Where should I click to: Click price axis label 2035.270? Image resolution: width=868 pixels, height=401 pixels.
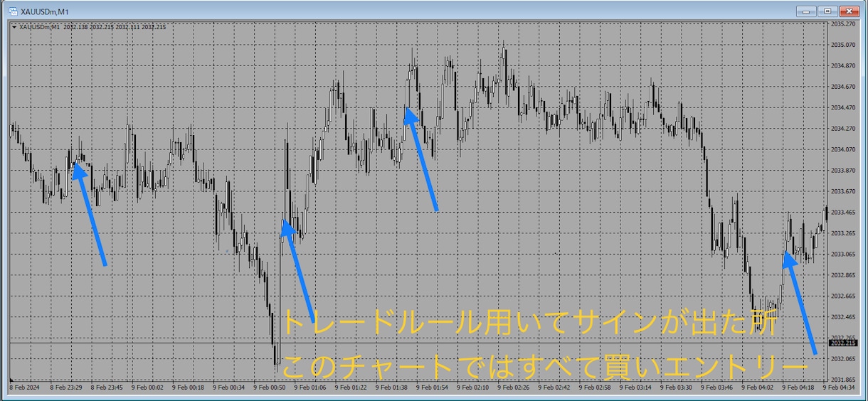(843, 24)
